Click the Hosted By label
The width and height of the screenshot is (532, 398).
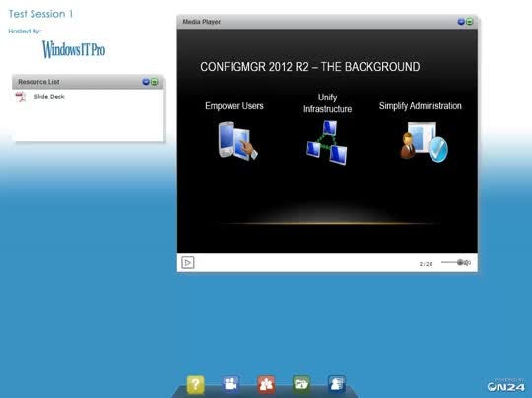click(x=25, y=31)
